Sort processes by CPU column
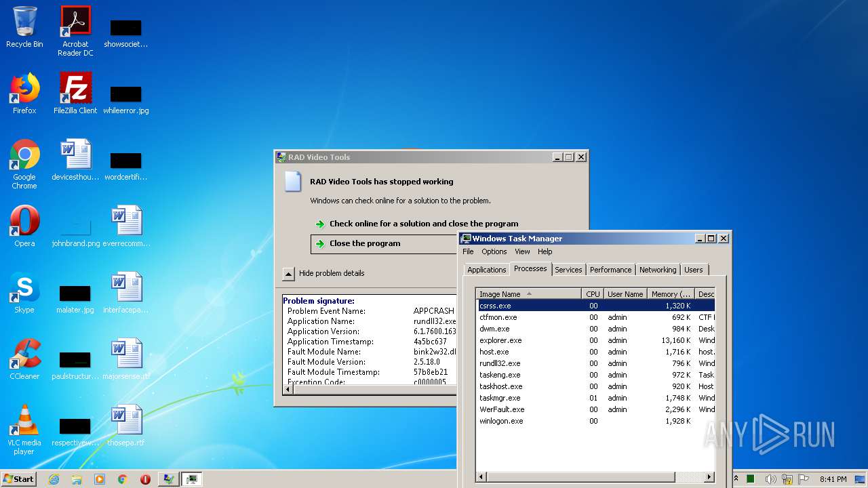This screenshot has width=868, height=488. (593, 294)
